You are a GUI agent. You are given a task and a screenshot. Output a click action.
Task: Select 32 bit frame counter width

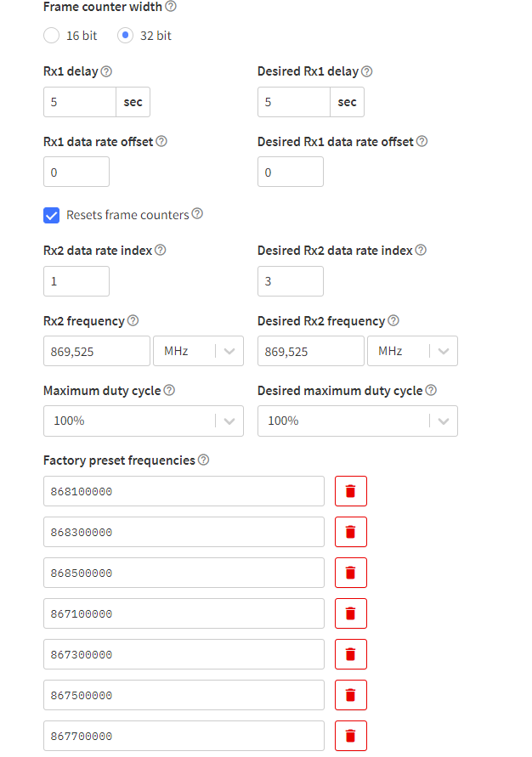pos(125,35)
